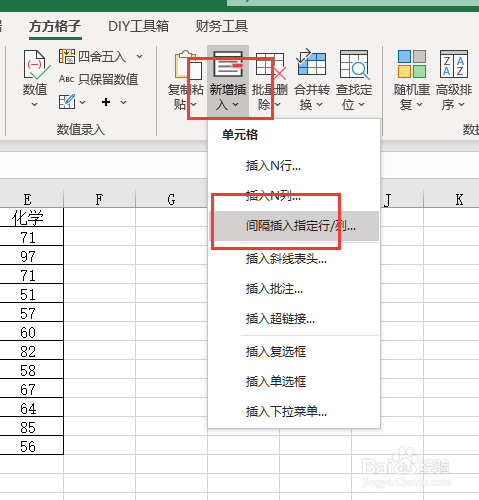
Task: Click the 合并转换 icon
Action: (311, 63)
